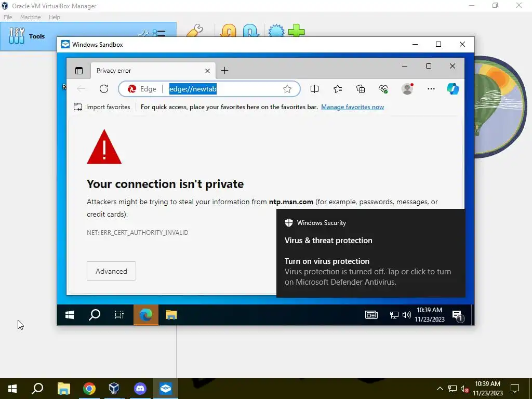Viewport: 532px width, 399px height.
Task: Open Edge's Browser essentials heart icon
Action: click(x=383, y=89)
